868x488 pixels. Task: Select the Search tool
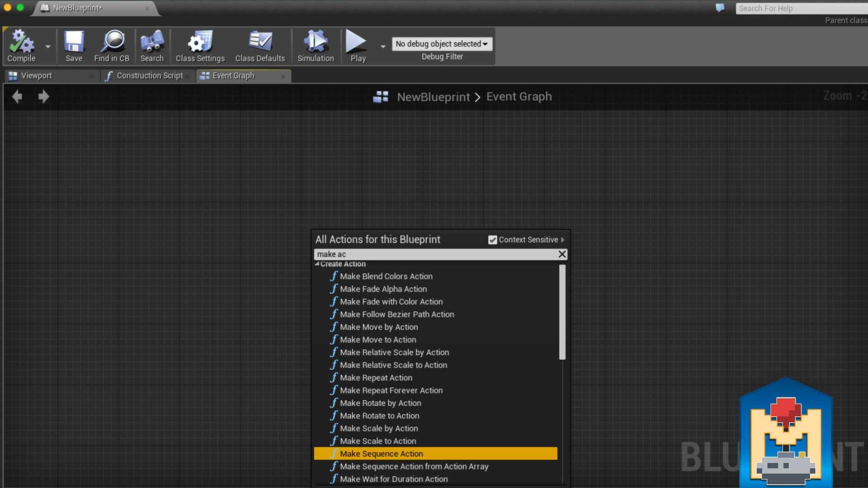click(152, 45)
